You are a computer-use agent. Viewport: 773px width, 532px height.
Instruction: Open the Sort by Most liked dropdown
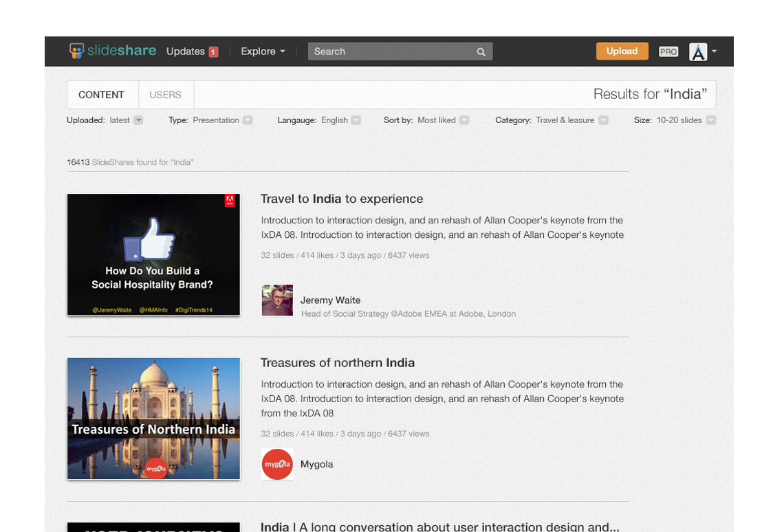point(465,120)
